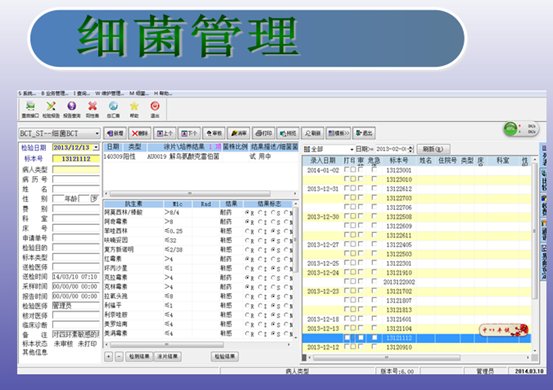
Task: Open the W 维护管理 menu
Action: (x=109, y=93)
